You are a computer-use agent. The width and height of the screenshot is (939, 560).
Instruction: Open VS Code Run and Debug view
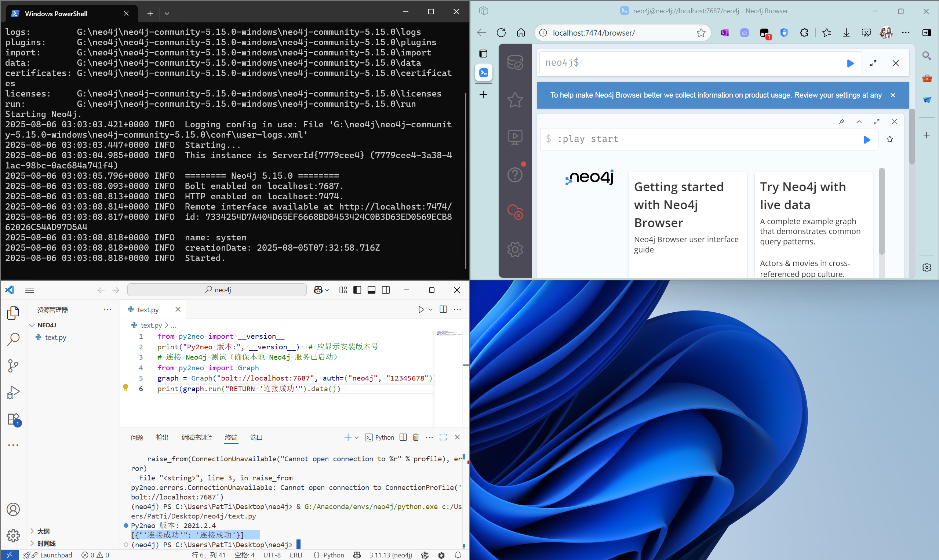coord(13,392)
